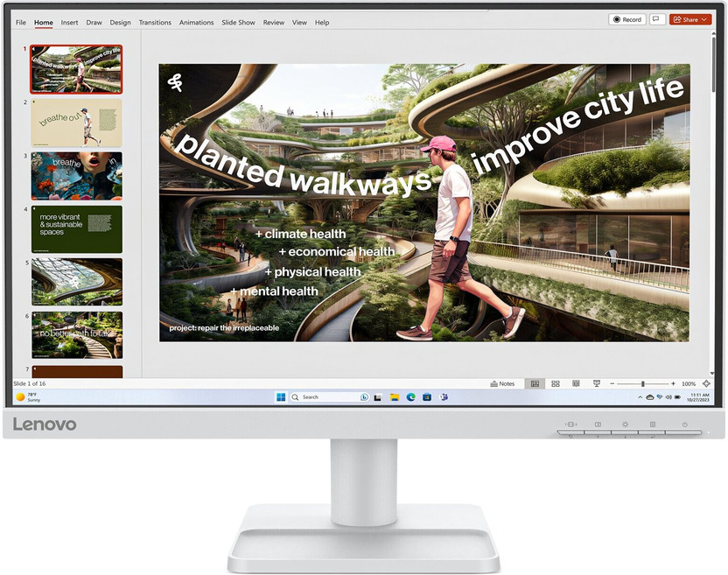Go to the Transitions tab
728x575 pixels.
coord(155,22)
